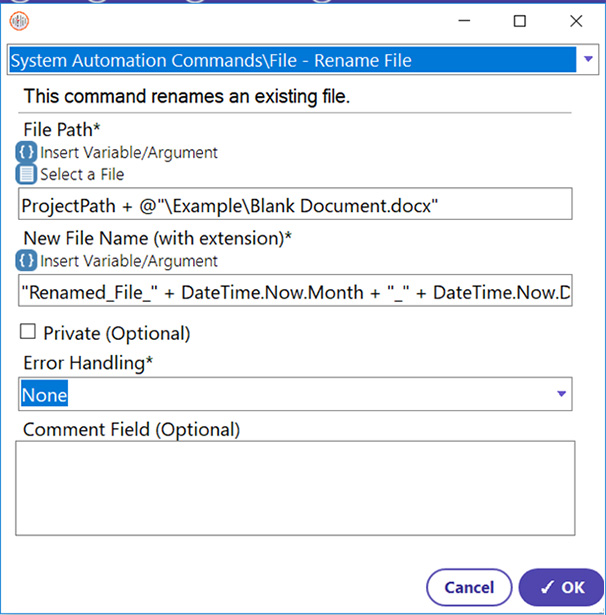The image size is (606, 615).
Task: Click the 'New File Name (with extension)*' label
Action: (x=157, y=238)
